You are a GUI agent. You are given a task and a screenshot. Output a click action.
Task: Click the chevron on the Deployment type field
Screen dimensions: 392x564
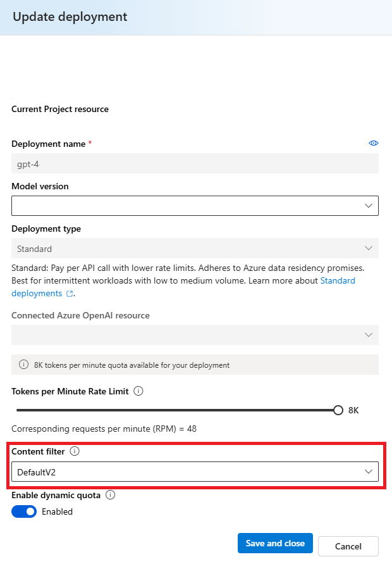tap(369, 248)
